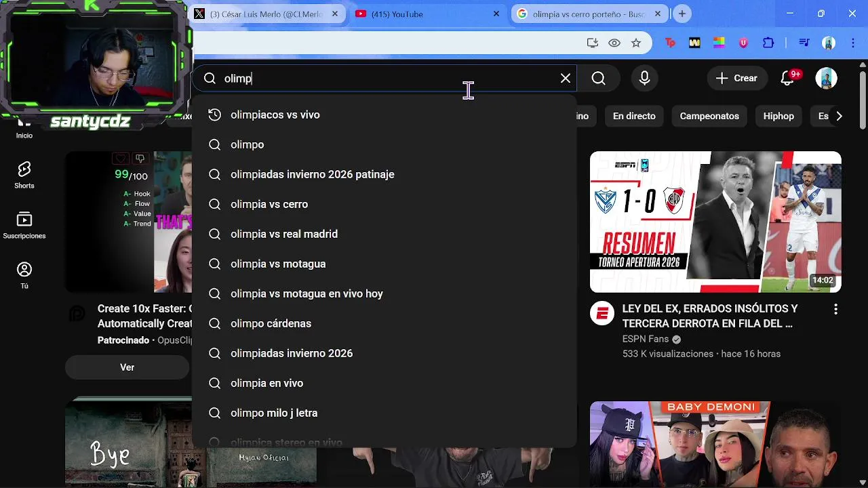Image resolution: width=868 pixels, height=488 pixels.
Task: Clear the YouTube search box with the X
Action: point(566,79)
